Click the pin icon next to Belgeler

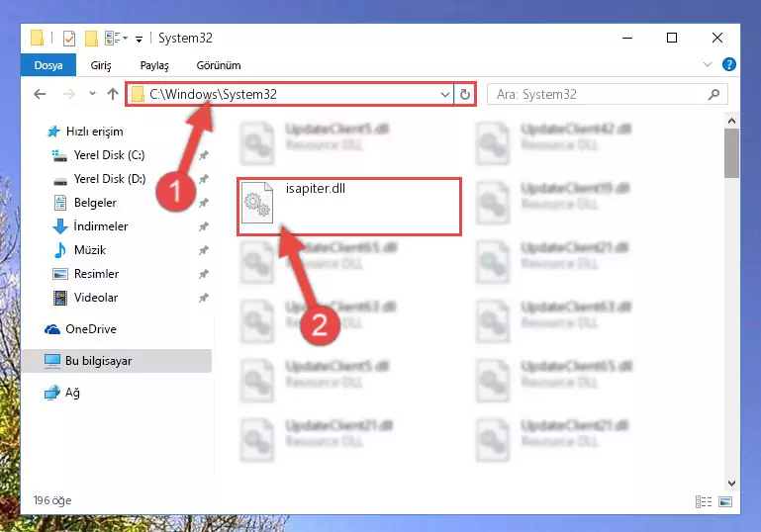pyautogui.click(x=203, y=203)
